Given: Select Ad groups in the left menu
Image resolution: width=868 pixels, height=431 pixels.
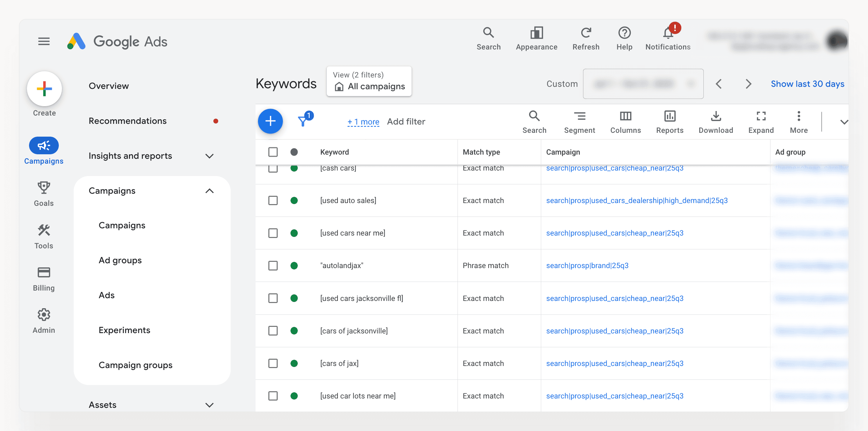Looking at the screenshot, I should 120,260.
